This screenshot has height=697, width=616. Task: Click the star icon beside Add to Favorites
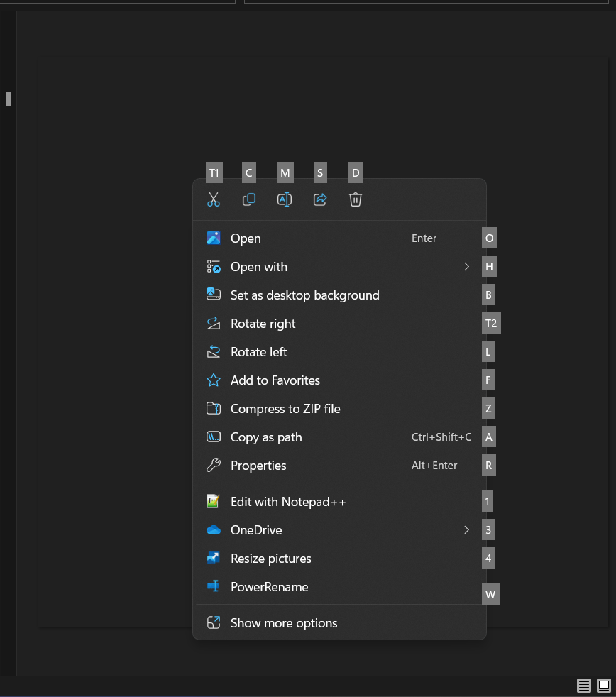[x=214, y=380]
